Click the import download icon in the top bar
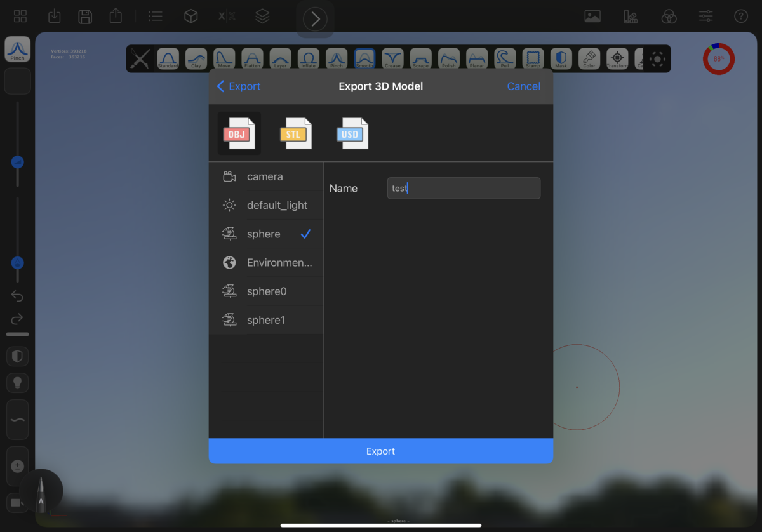Screen dimensions: 762x532 [55, 17]
